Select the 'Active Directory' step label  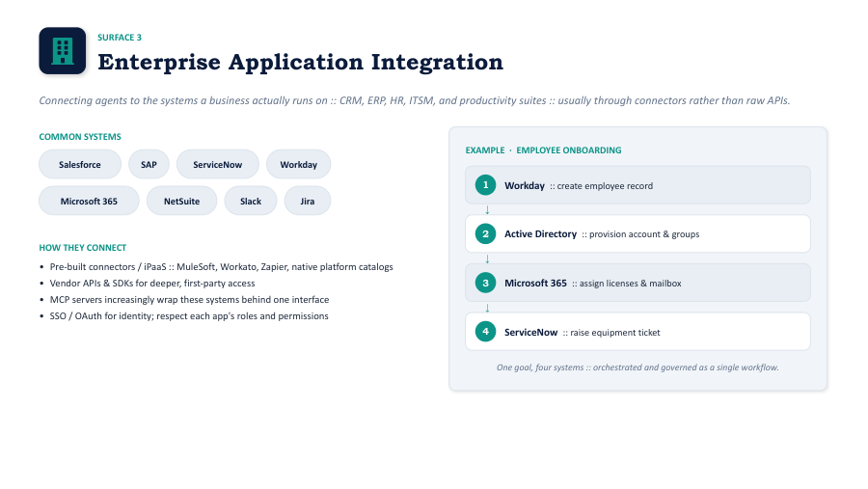[540, 233]
